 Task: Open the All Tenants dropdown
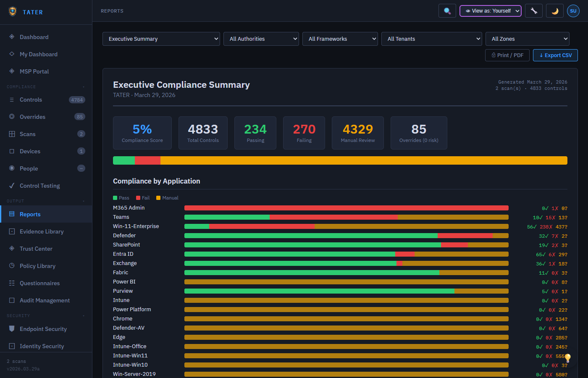click(x=432, y=39)
